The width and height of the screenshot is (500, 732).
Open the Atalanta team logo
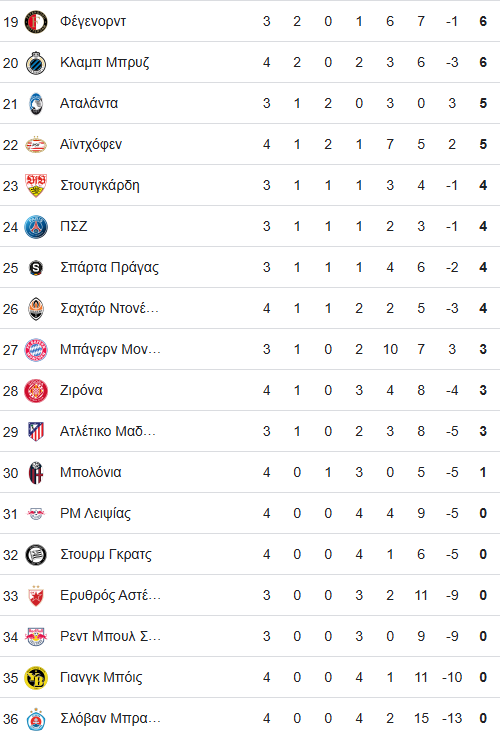click(36, 104)
